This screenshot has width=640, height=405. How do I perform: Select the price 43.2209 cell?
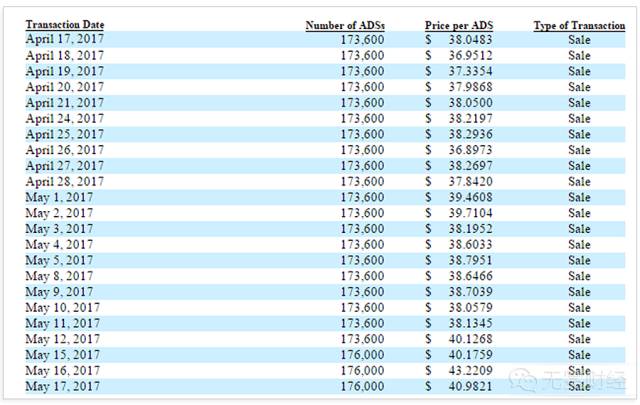pyautogui.click(x=469, y=370)
